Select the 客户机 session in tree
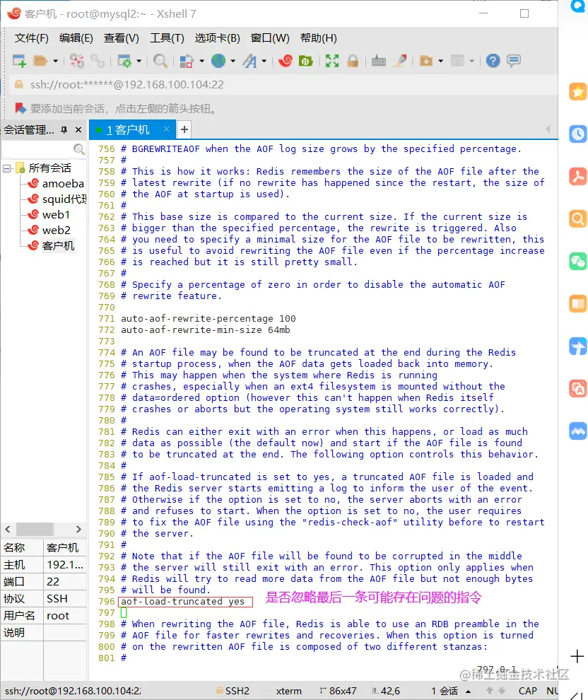588x700 pixels. (x=58, y=246)
